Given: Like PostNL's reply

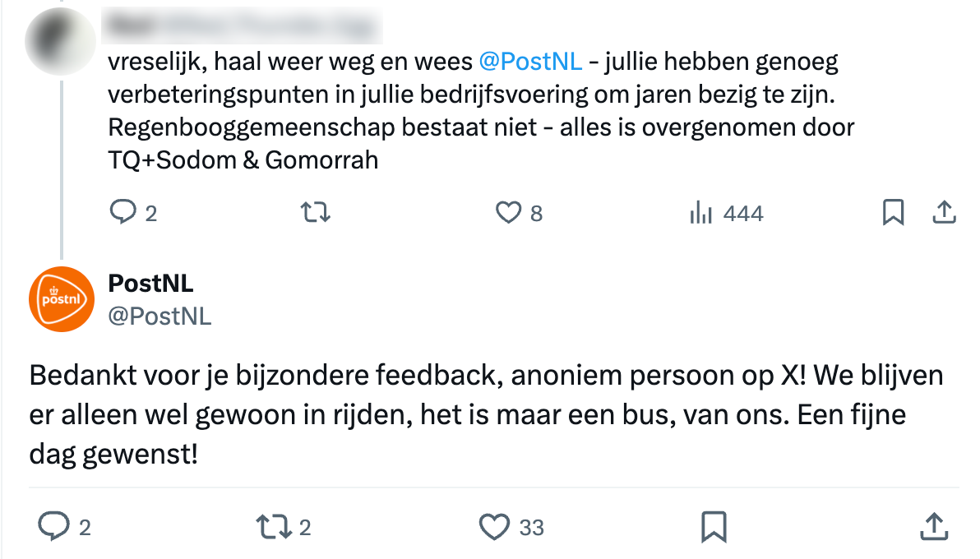Looking at the screenshot, I should click(x=494, y=527).
